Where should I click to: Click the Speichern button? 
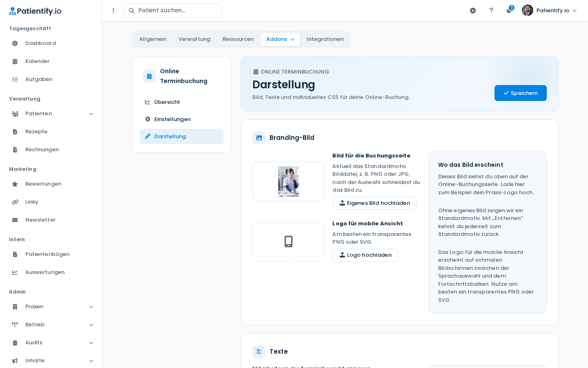coord(521,93)
